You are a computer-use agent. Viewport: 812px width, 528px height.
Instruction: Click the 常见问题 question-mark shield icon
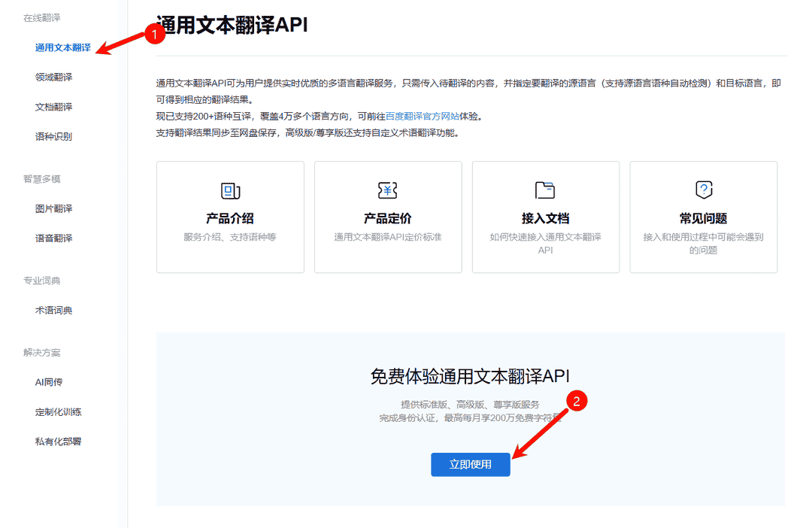(703, 190)
